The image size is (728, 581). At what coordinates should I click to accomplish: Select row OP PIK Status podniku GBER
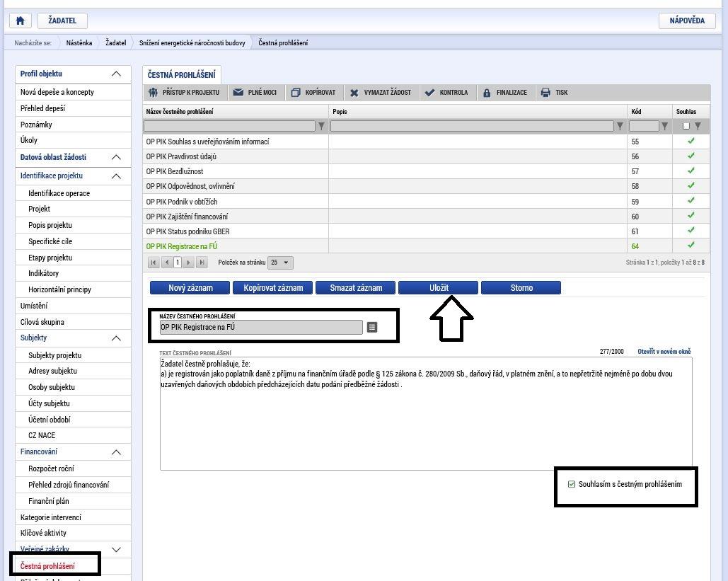click(426, 231)
